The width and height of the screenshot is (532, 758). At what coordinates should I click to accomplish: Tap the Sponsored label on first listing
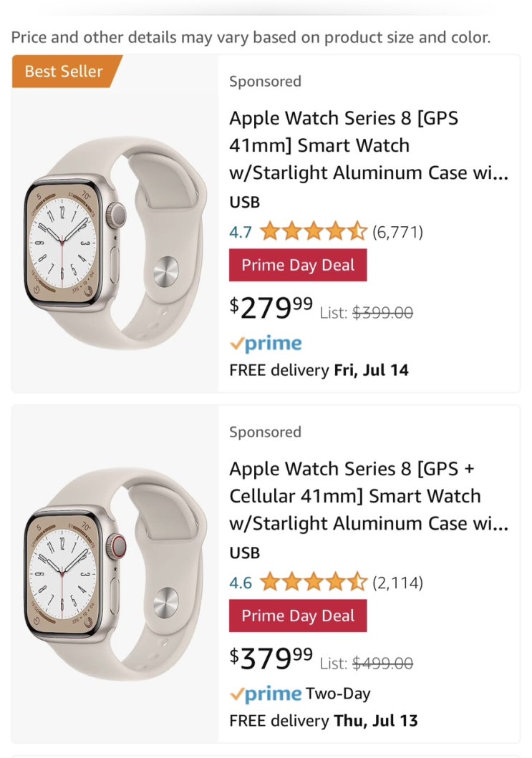click(x=265, y=82)
